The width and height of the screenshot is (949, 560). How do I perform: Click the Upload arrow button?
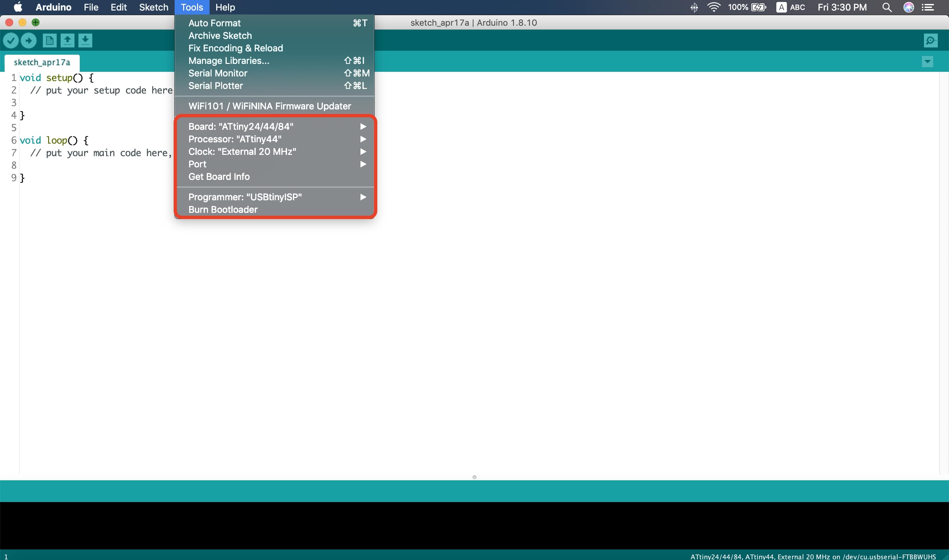click(29, 41)
